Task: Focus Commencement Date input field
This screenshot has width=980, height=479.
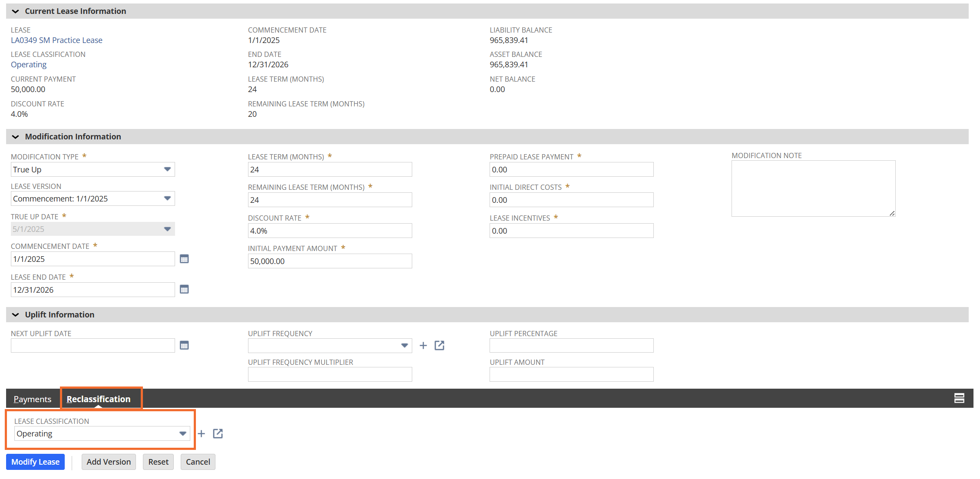Action: pyautogui.click(x=93, y=259)
